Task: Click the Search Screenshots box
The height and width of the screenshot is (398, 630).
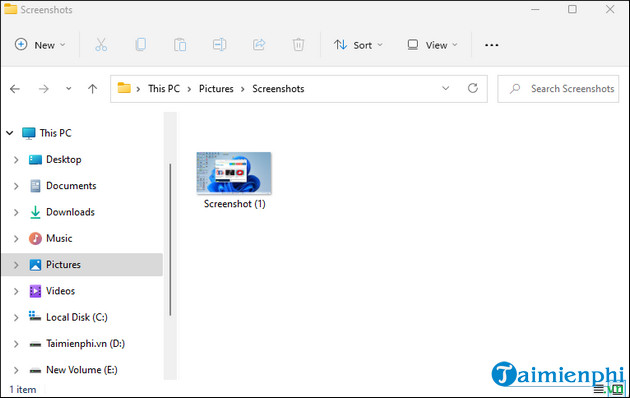Action: (558, 88)
